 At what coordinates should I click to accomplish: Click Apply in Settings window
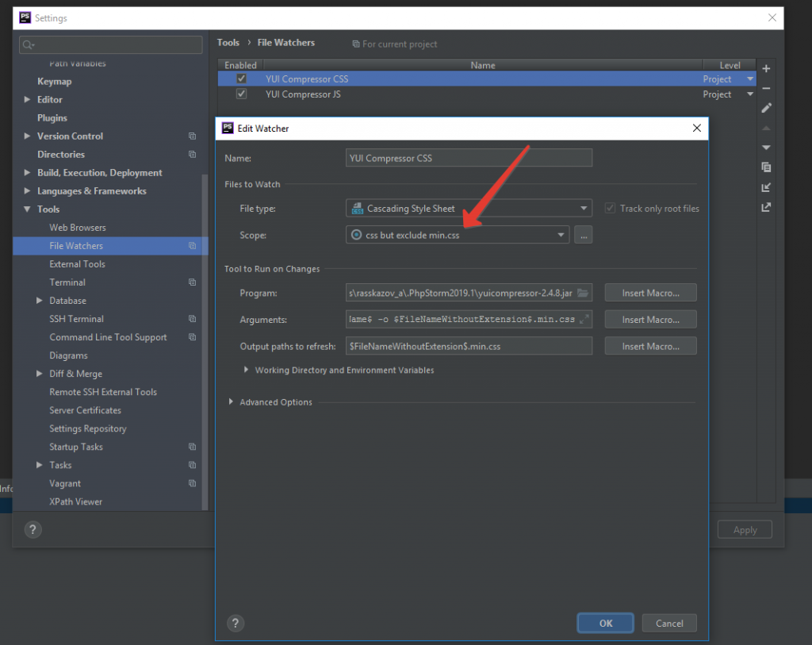coord(745,530)
